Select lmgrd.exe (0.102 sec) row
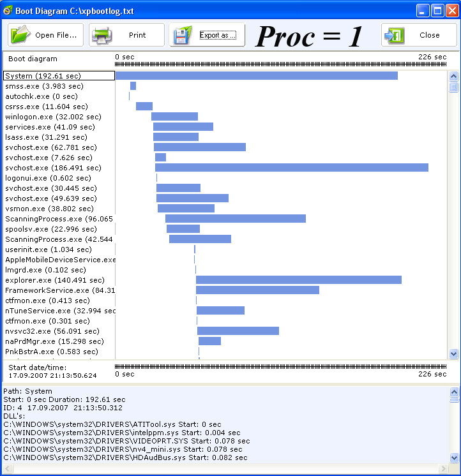This screenshot has height=476, width=461. tap(59, 270)
